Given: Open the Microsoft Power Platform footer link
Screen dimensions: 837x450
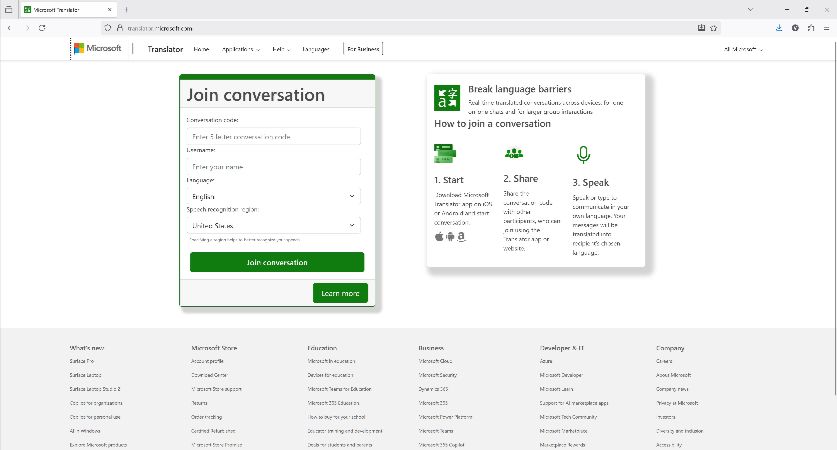Looking at the screenshot, I should [445, 417].
